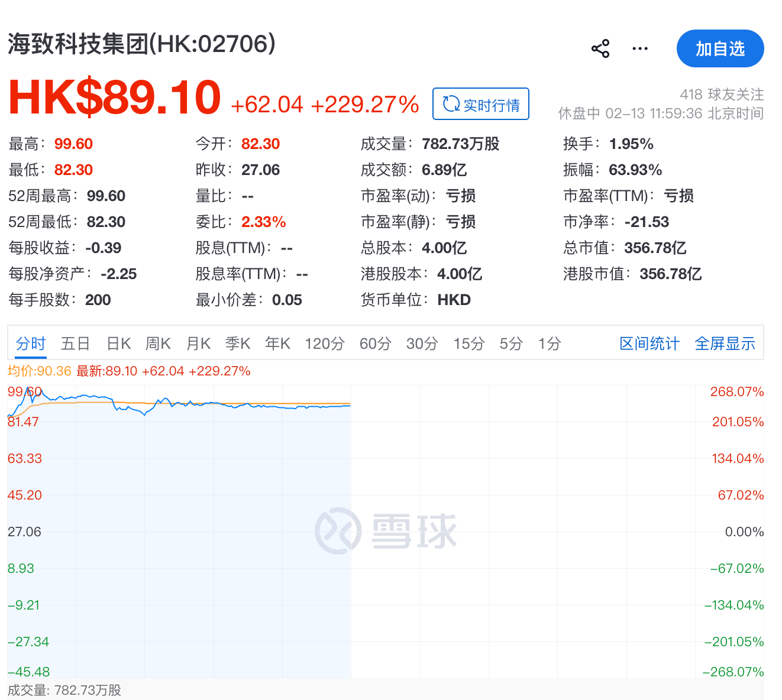
Task: Select the 60分 interval tab
Action: pyautogui.click(x=375, y=343)
